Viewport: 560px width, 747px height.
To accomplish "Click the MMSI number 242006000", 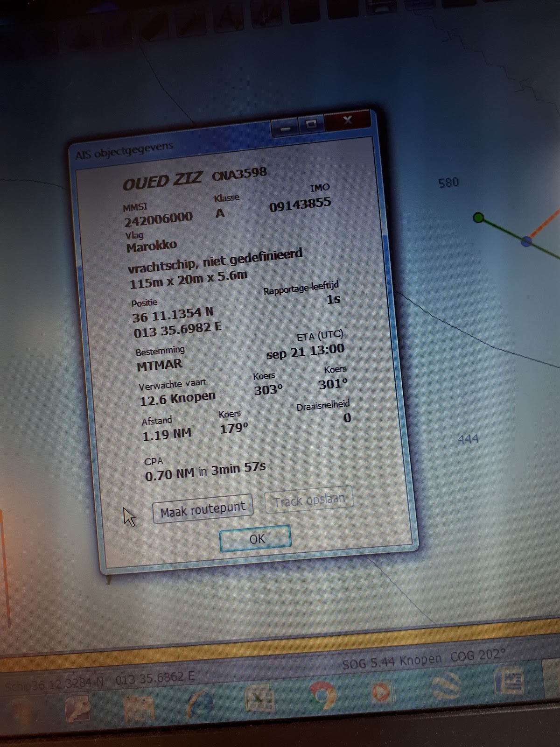I will coord(158,218).
